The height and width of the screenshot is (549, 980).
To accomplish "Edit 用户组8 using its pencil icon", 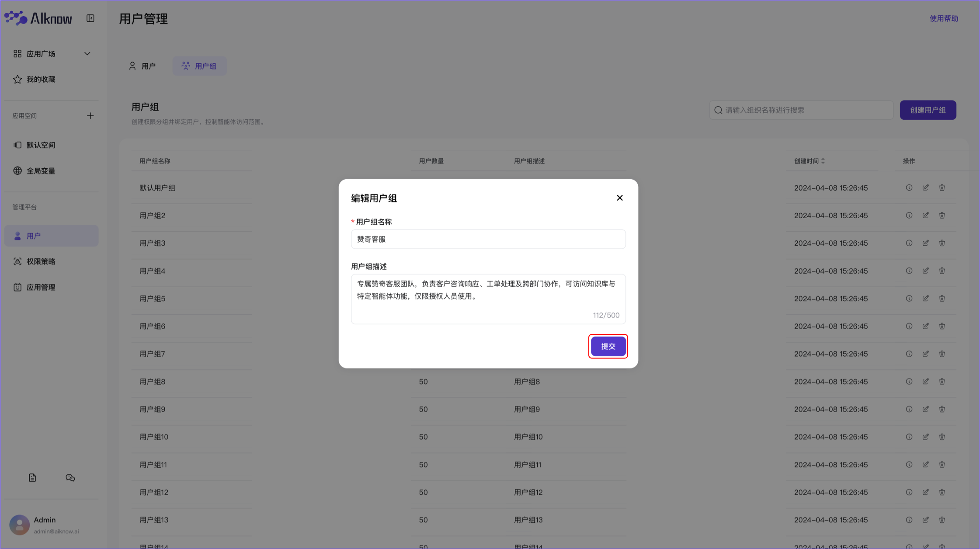I will tap(925, 381).
